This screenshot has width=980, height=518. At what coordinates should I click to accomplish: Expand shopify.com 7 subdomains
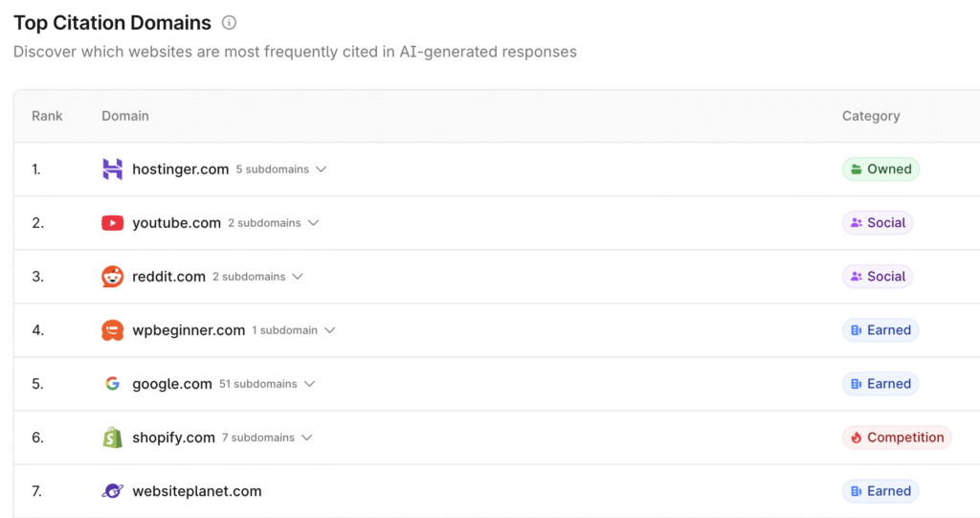coord(306,438)
